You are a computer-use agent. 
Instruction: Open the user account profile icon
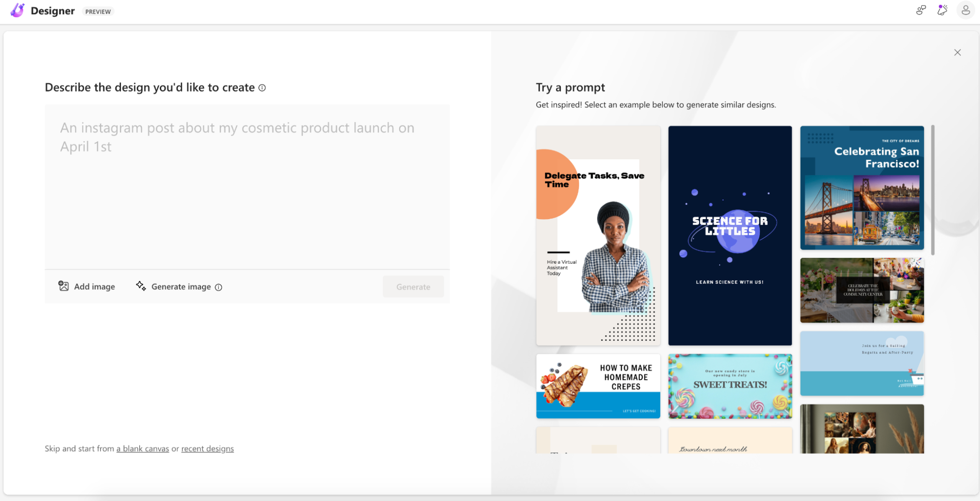pyautogui.click(x=965, y=10)
